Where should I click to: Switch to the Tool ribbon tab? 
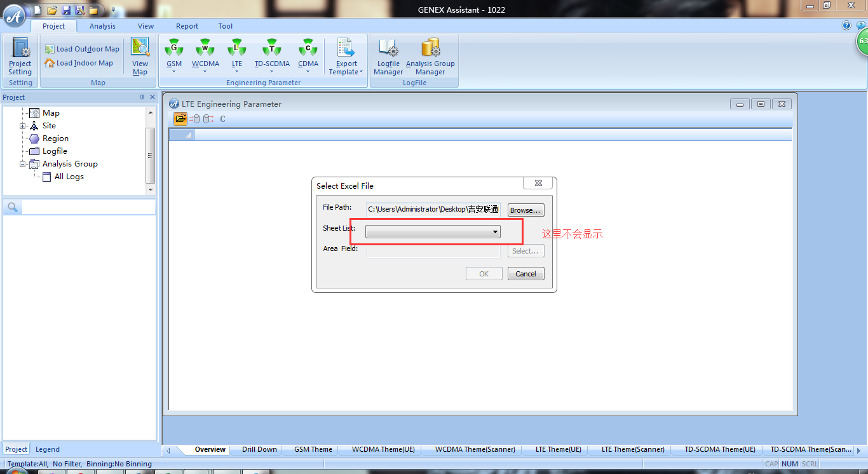pyautogui.click(x=225, y=26)
